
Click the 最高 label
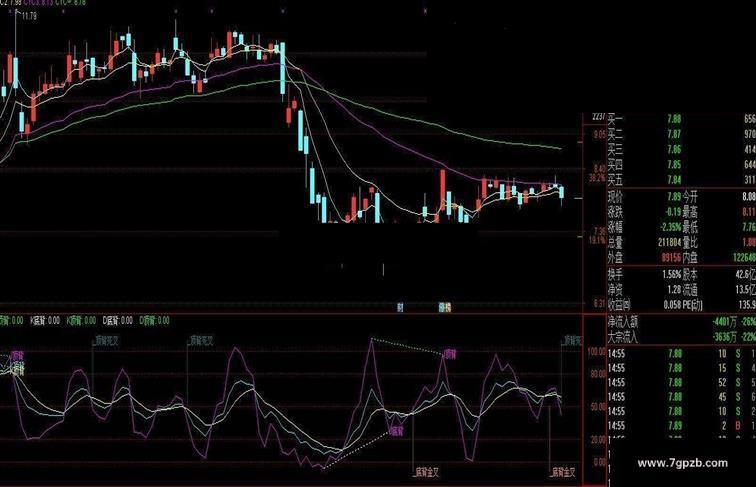(x=690, y=212)
